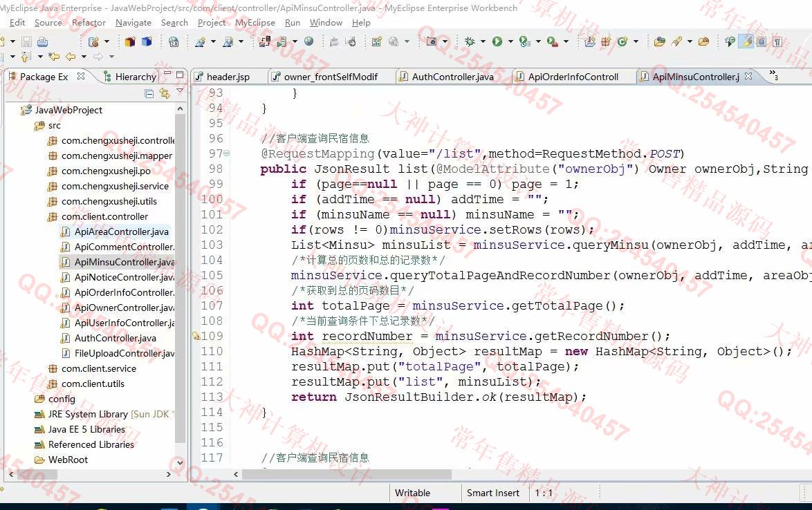Click Package Explorer scroll right arrow

point(168,474)
